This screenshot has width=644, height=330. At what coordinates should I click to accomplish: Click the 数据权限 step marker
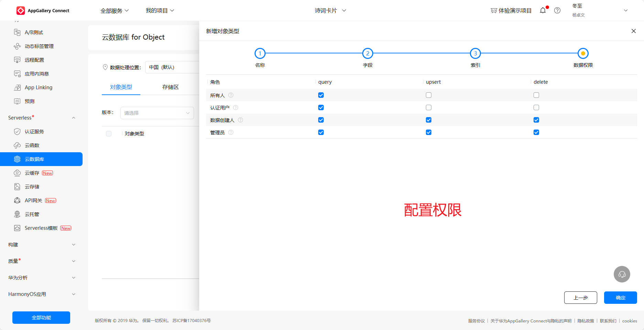(583, 53)
